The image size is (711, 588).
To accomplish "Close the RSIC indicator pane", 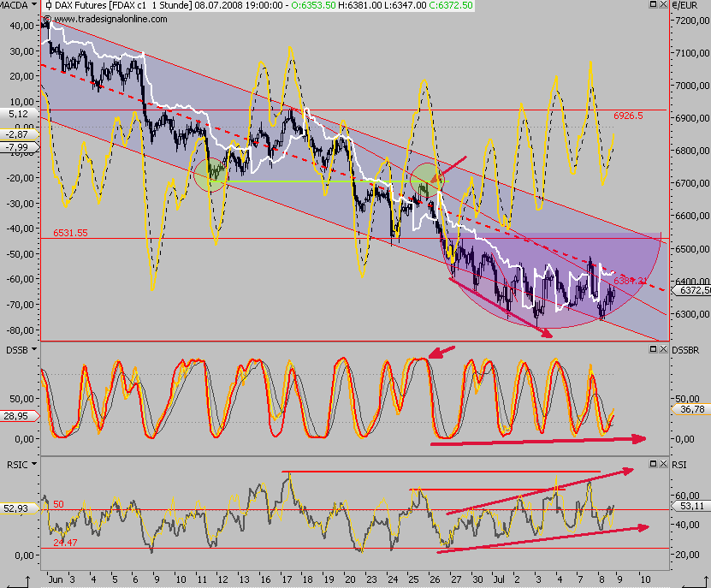I will click(x=663, y=464).
